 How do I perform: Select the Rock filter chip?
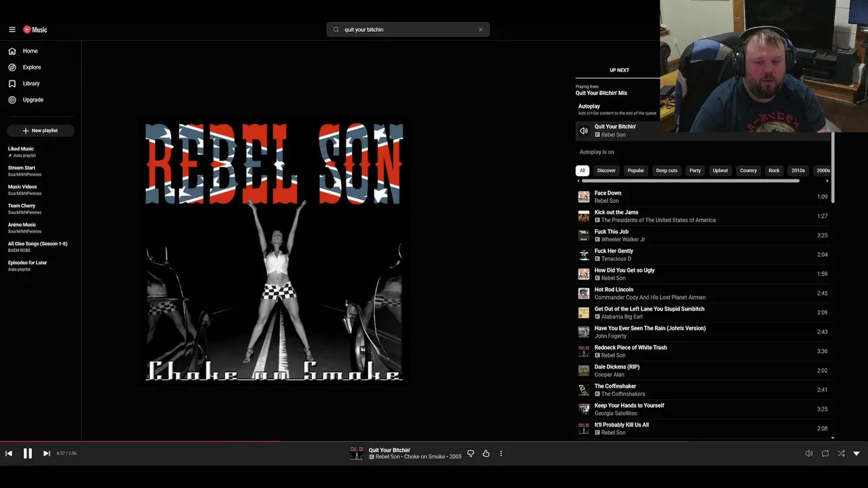(774, 171)
